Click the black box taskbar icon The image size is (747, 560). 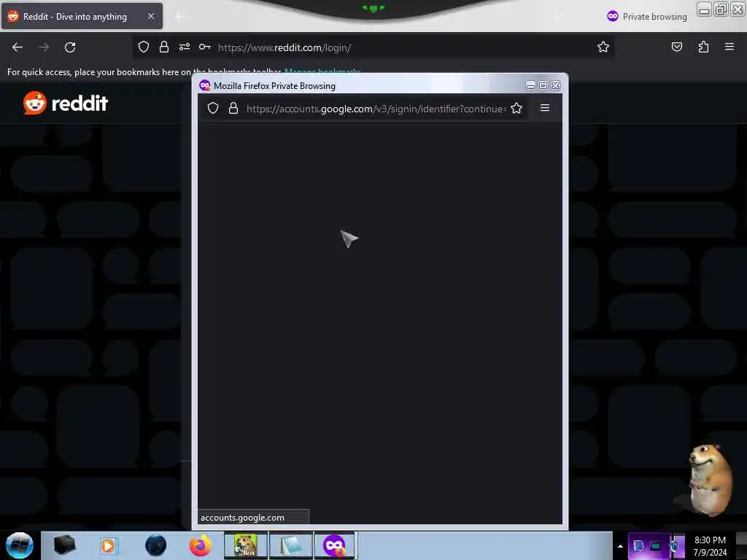click(64, 545)
